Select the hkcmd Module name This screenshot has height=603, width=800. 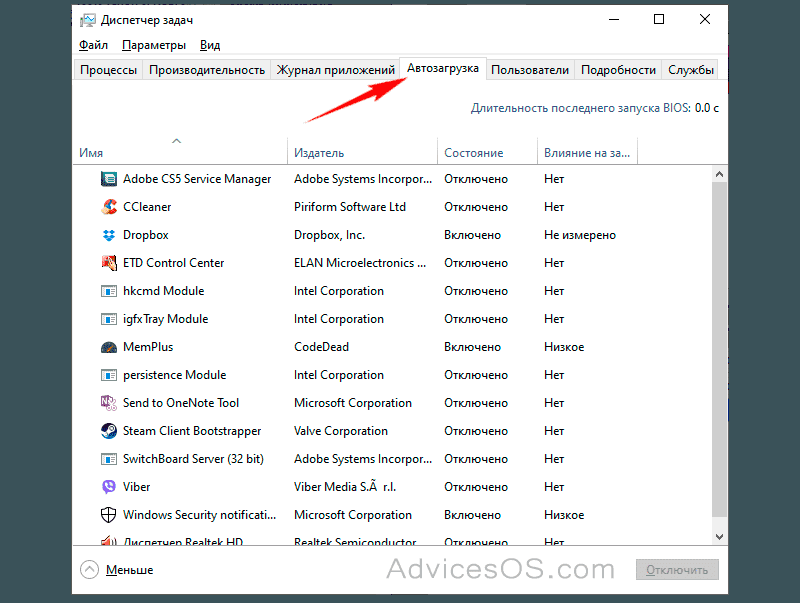pyautogui.click(x=163, y=291)
